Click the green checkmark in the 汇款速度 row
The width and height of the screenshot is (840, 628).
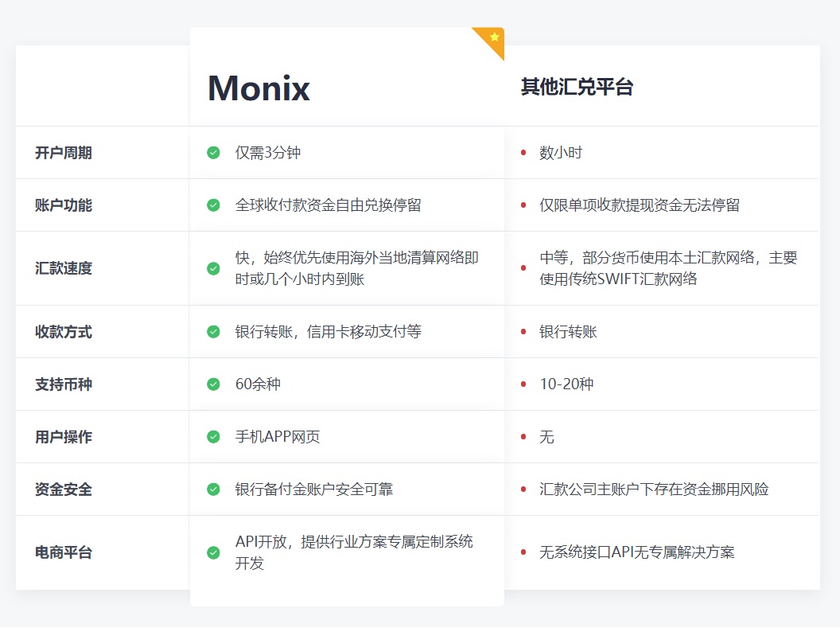(x=213, y=268)
